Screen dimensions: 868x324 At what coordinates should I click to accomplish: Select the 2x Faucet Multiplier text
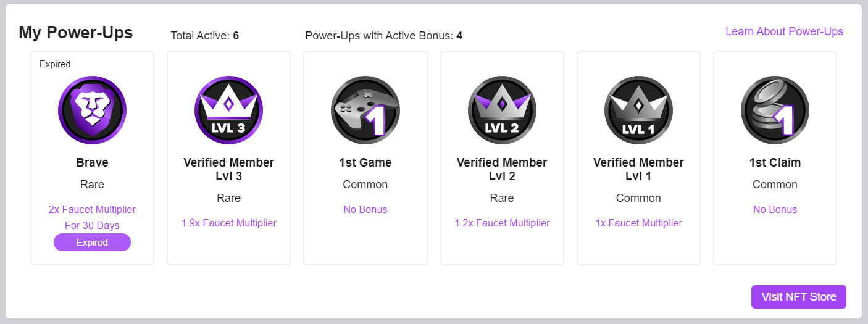[x=92, y=210]
